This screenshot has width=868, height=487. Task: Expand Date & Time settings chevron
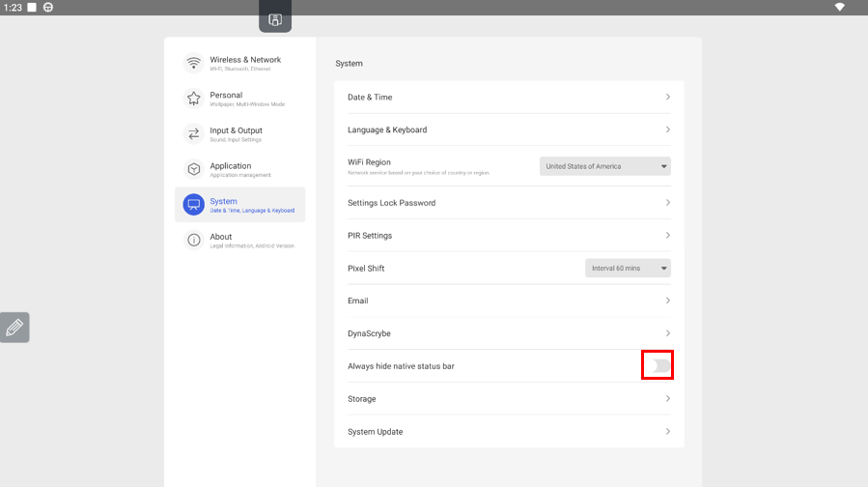pos(667,98)
